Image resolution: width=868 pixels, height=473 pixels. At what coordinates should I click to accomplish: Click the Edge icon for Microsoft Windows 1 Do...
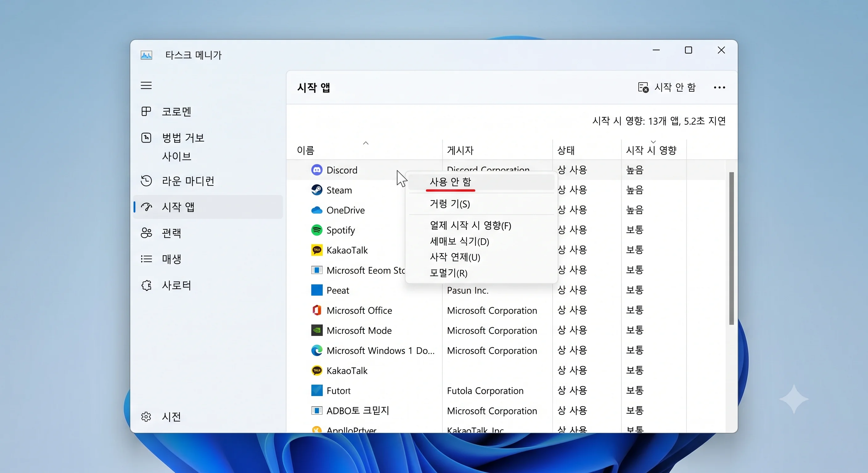tap(316, 350)
